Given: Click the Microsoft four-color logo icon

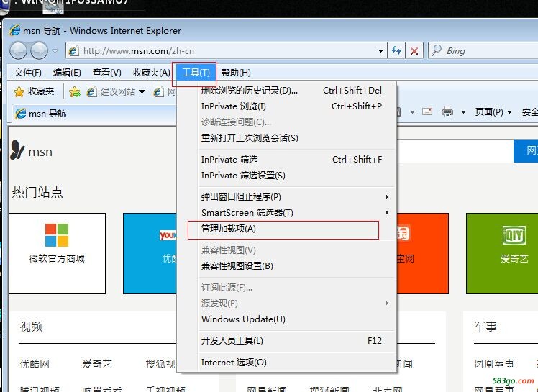Looking at the screenshot, I should 57,235.
